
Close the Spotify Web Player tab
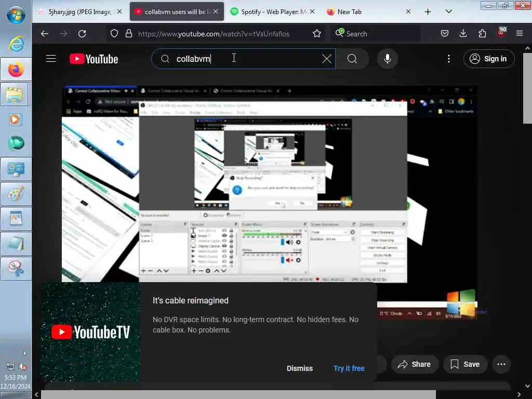[312, 12]
